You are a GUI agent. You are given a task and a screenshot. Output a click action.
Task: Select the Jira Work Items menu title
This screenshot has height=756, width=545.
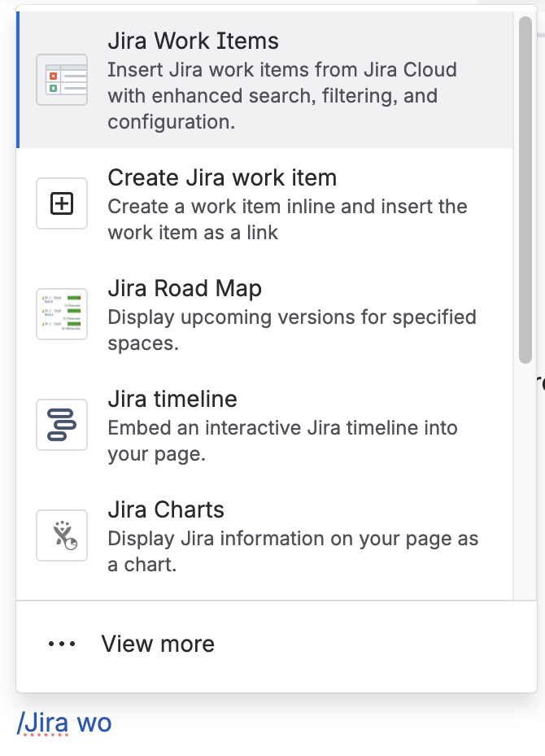193,42
